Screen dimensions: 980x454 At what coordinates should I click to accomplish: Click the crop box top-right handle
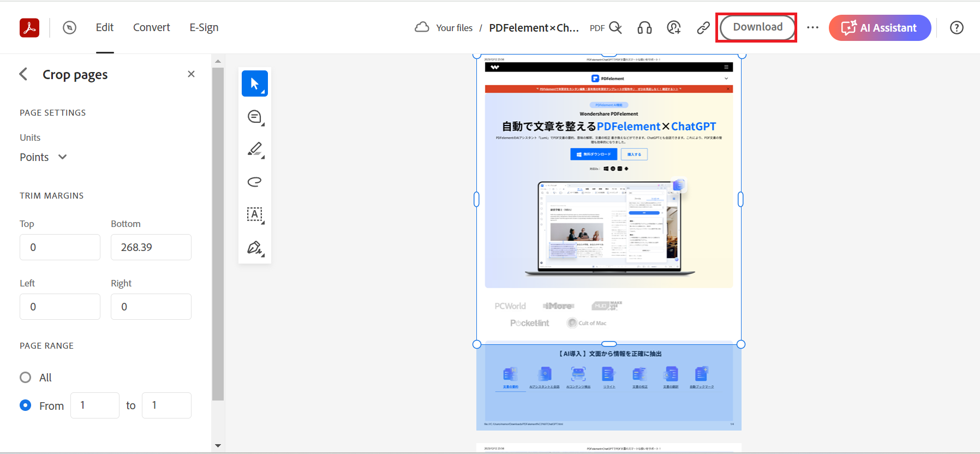pyautogui.click(x=742, y=55)
